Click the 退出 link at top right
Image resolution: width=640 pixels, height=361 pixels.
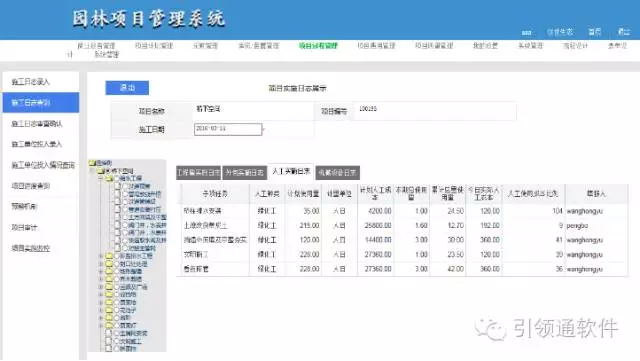point(624,31)
